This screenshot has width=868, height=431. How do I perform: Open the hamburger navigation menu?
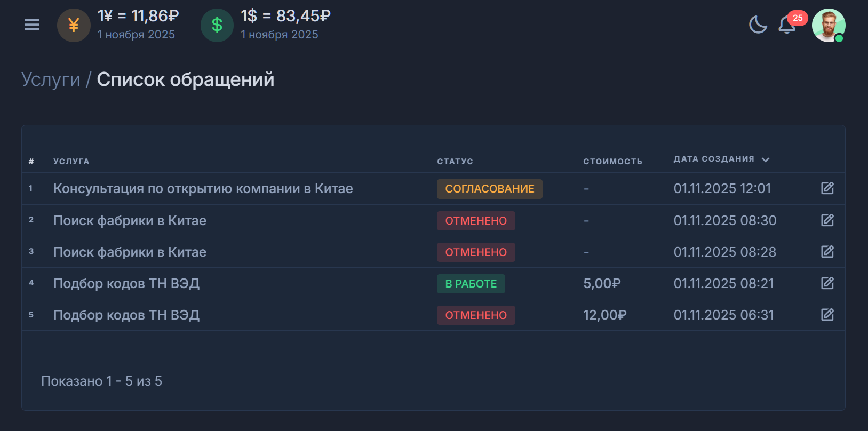tap(32, 25)
